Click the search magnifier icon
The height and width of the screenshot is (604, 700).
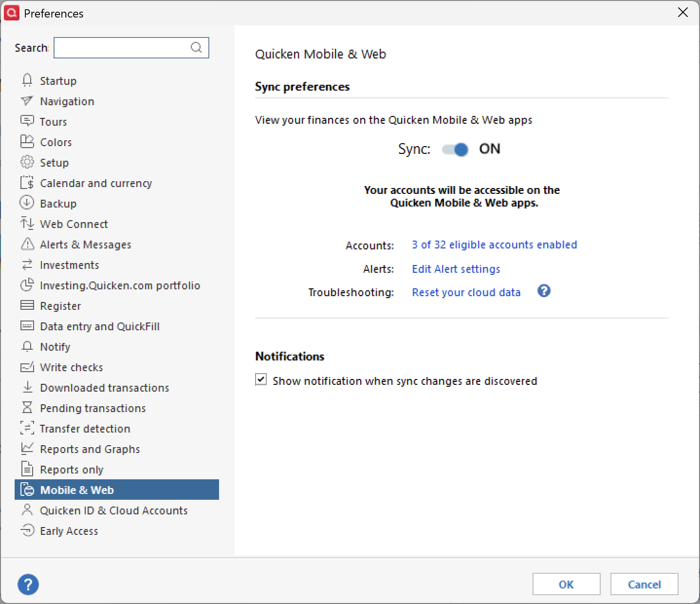[x=196, y=48]
